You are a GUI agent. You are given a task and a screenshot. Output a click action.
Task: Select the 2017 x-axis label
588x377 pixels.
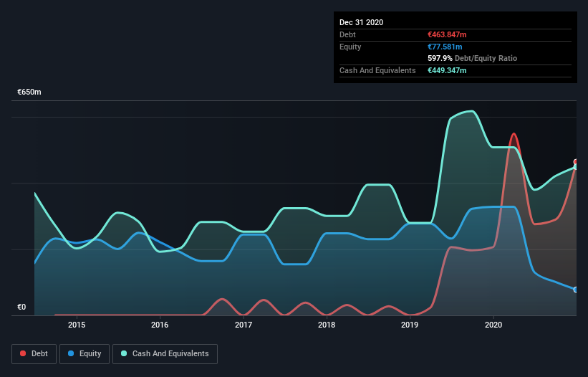(244, 325)
